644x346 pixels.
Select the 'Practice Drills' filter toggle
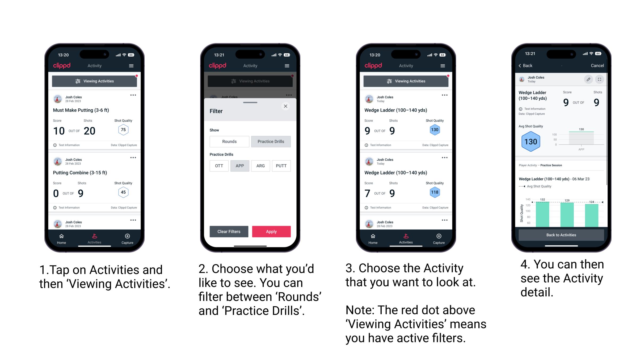pyautogui.click(x=271, y=142)
